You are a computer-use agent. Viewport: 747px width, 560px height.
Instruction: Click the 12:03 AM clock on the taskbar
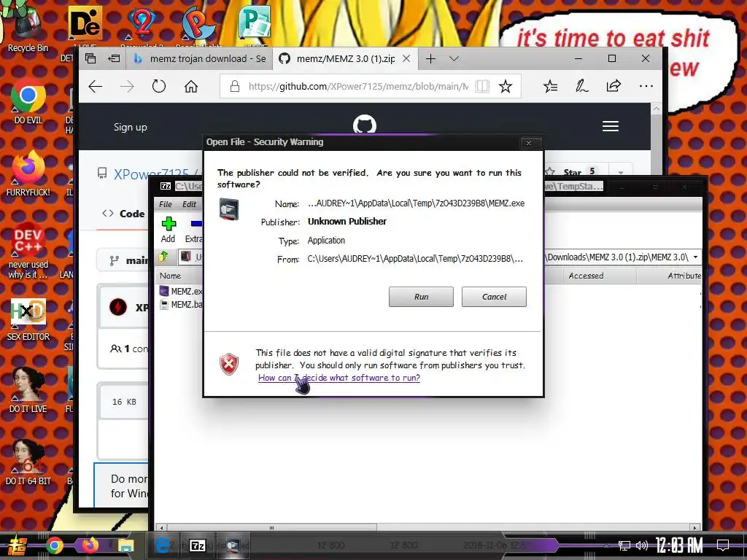tap(678, 545)
